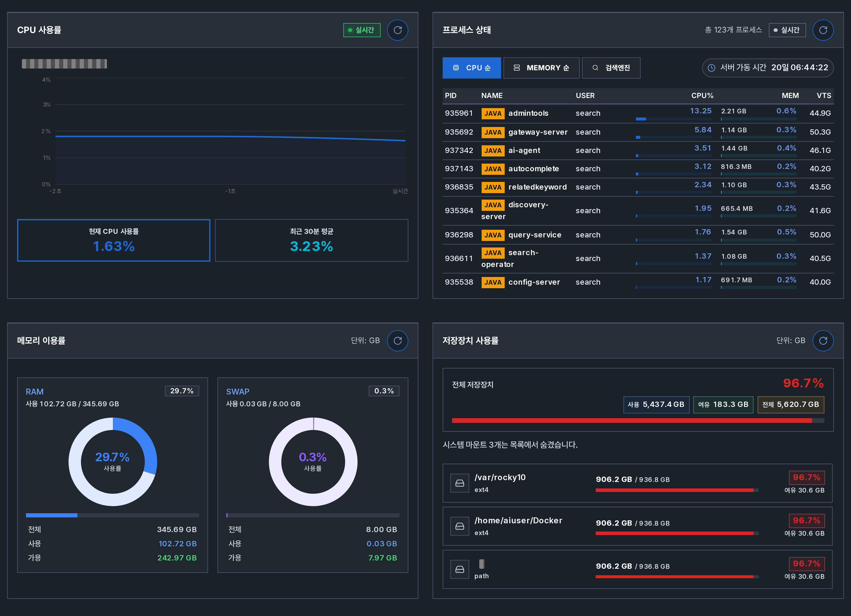Toggle the 실시간 badge in process panel
Screen dimensions: 851x616
(787, 30)
